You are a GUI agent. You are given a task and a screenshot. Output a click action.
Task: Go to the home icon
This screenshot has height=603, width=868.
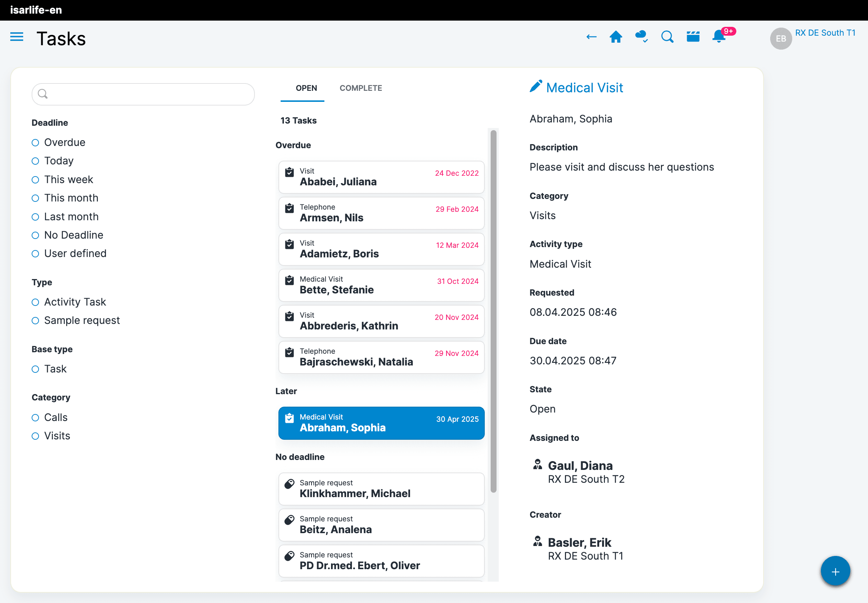616,37
